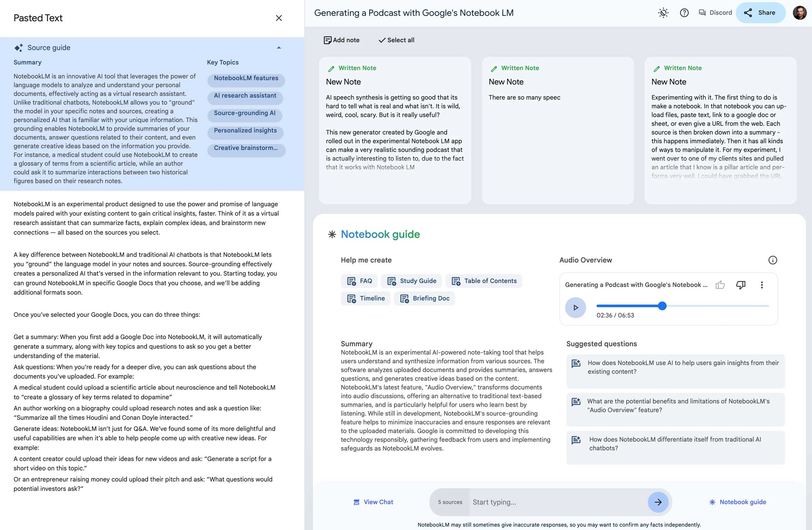Screen dimensions: 812x530
Task: Click the Share button
Action: 760,13
